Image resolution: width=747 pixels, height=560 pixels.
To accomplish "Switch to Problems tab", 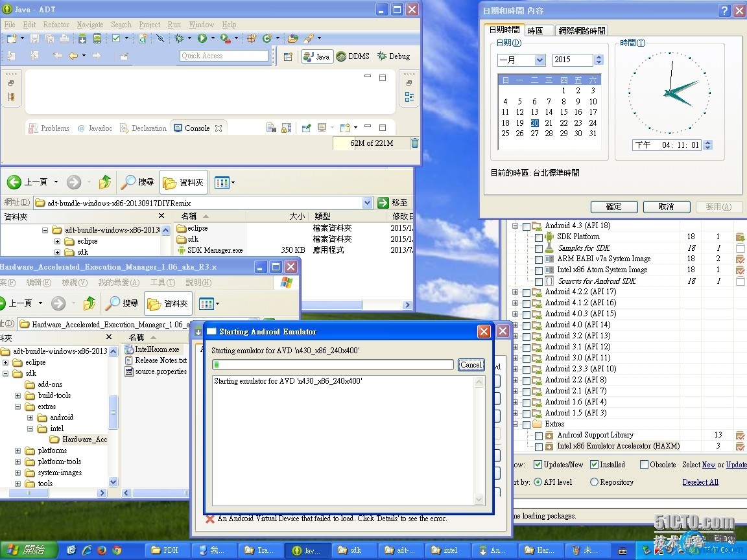I will (49, 128).
